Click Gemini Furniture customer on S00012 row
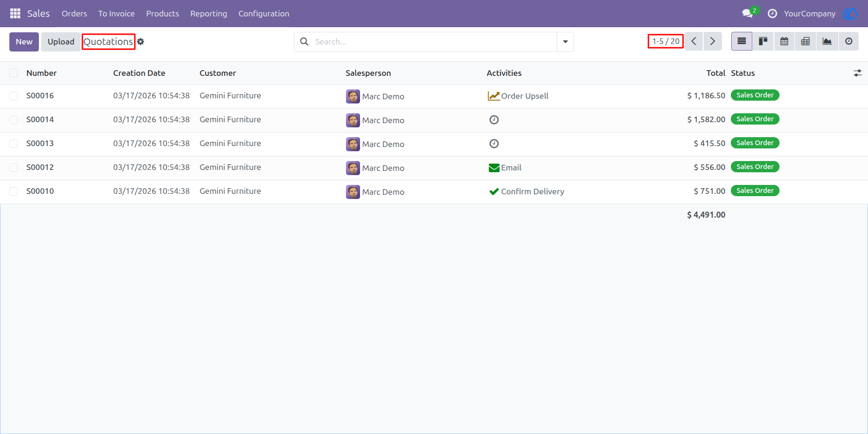 point(230,167)
